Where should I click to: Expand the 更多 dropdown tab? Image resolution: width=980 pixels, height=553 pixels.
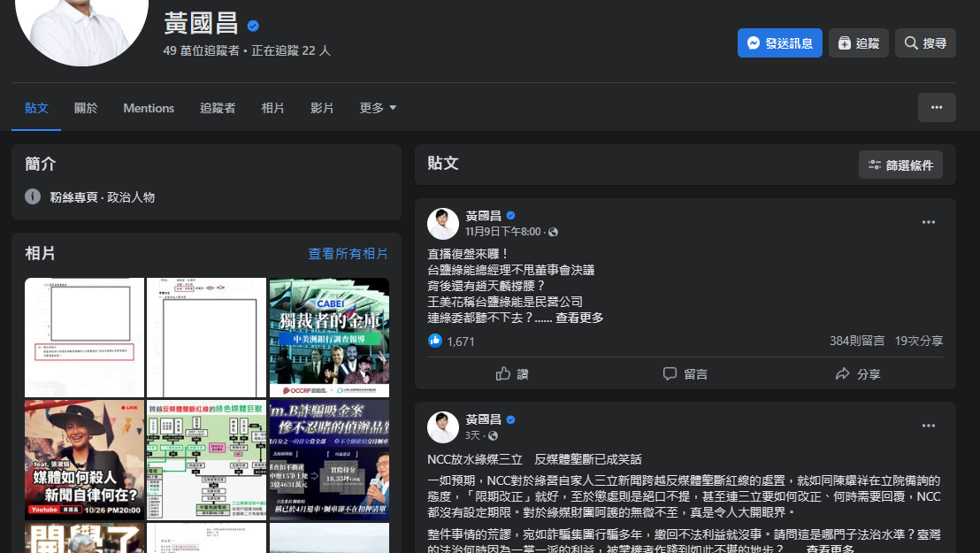pyautogui.click(x=378, y=108)
